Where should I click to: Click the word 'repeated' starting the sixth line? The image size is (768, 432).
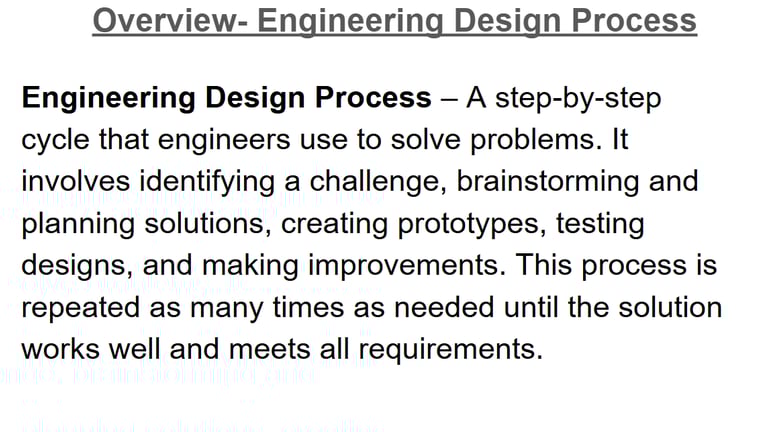click(x=86, y=307)
